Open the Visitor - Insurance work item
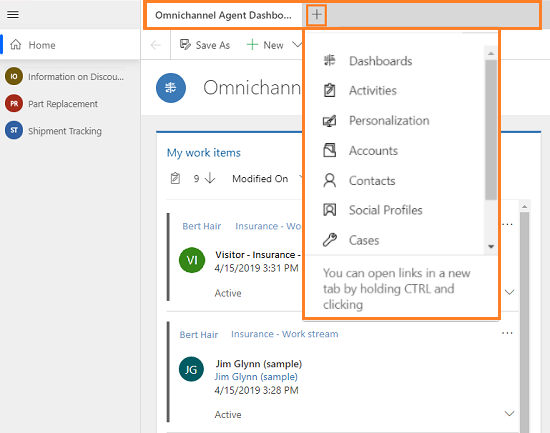The image size is (550, 433). (258, 254)
